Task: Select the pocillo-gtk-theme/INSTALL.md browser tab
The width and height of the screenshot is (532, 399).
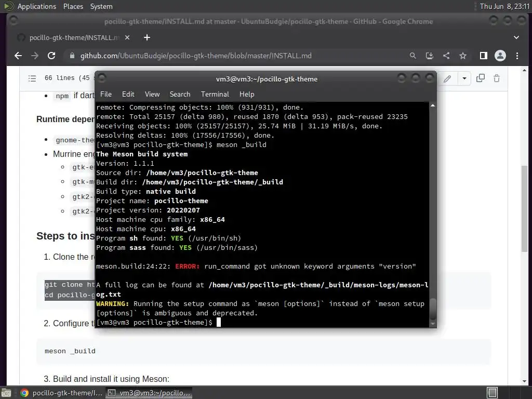Action: (74, 37)
